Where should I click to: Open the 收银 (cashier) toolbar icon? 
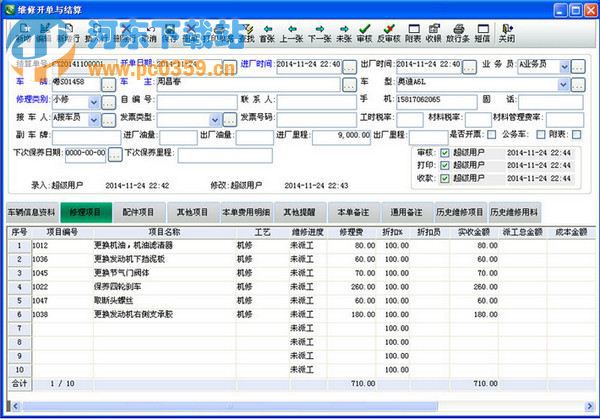434,33
